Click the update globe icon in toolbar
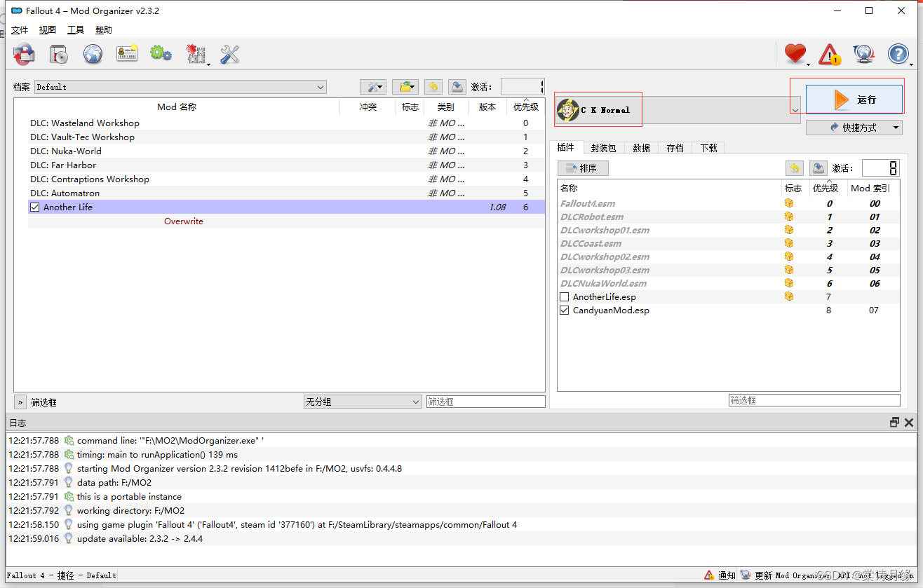Viewport: 923px width, 588px height. tap(863, 54)
